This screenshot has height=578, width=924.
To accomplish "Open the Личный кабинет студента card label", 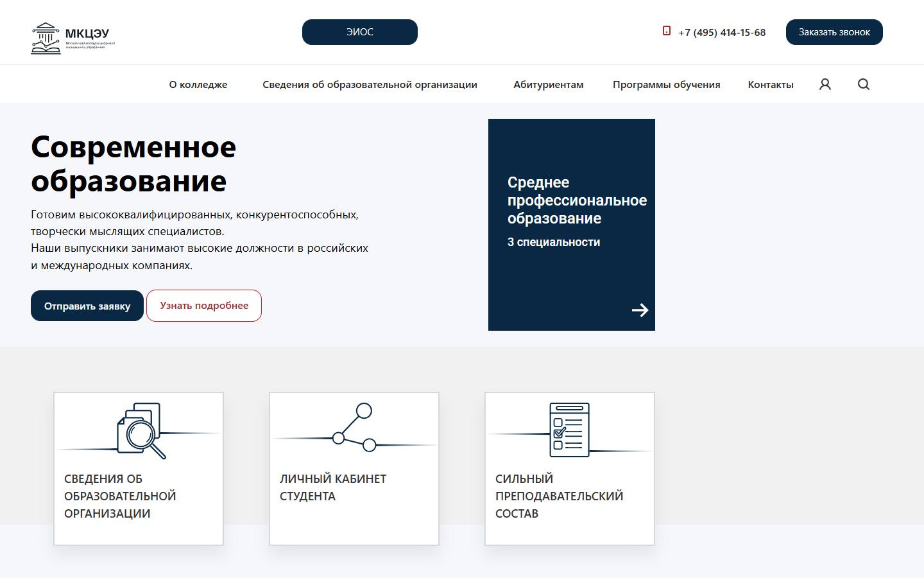I will click(333, 487).
